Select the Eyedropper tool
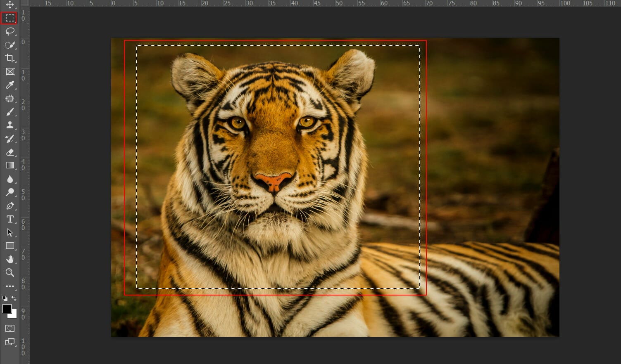 10,85
